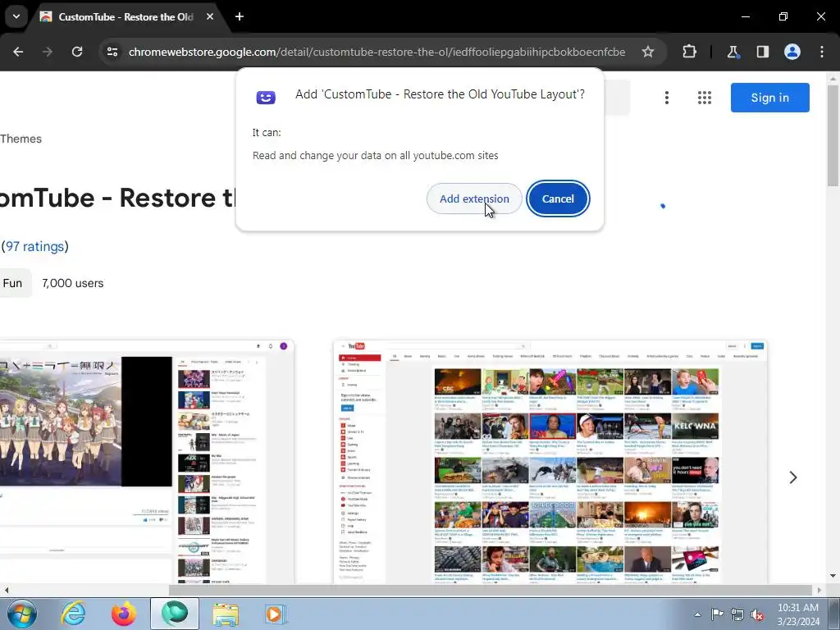Sign in to Chrome Web Store
Viewport: 840px width, 630px height.
tap(769, 98)
